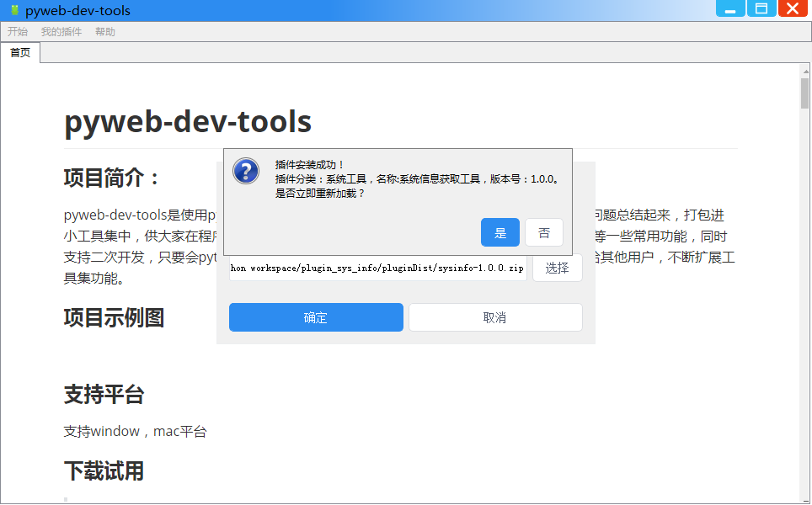Close the pyweb-dev-tools window

coord(794,9)
